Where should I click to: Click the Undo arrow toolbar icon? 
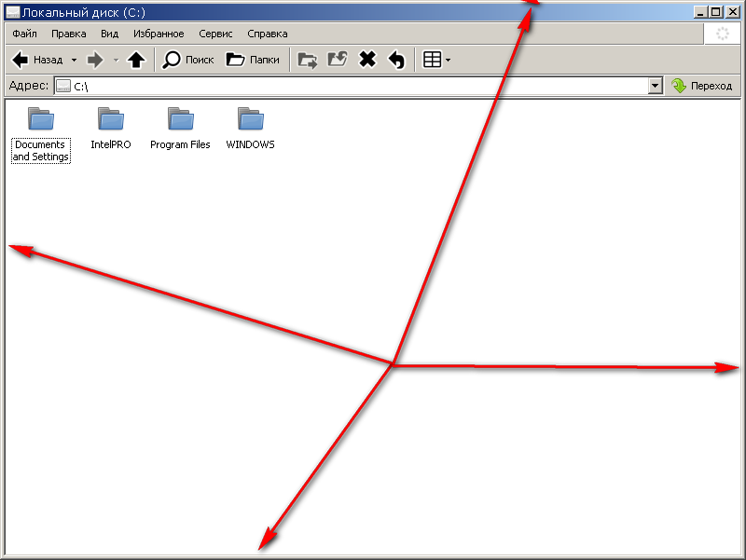coord(396,60)
